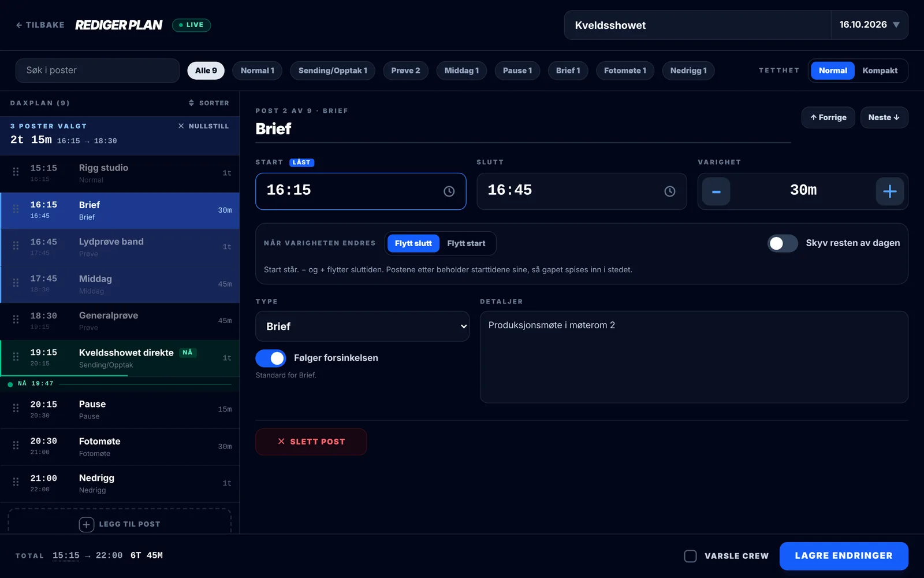Open the Sorter options

click(208, 103)
